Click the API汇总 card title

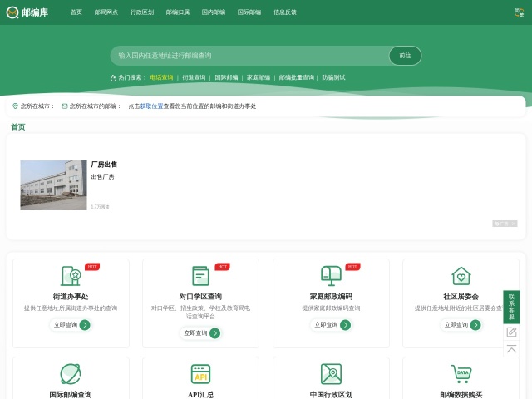tap(200, 395)
